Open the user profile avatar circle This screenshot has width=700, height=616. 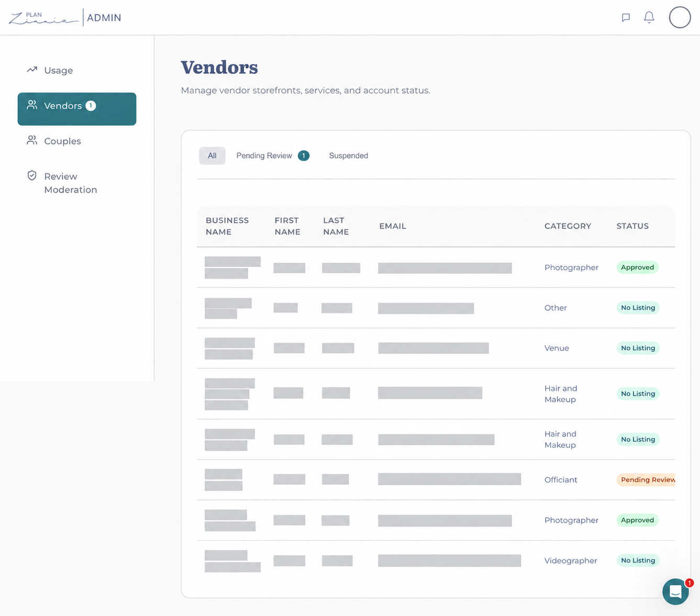[x=680, y=17]
